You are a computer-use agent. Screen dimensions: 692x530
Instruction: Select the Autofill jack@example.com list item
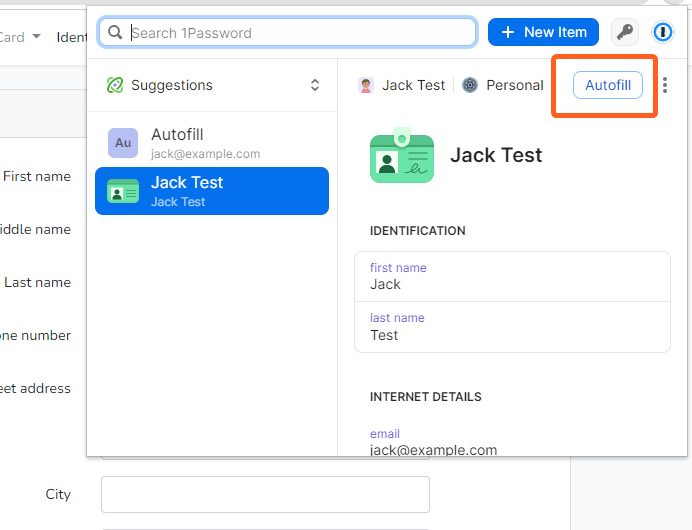212,143
